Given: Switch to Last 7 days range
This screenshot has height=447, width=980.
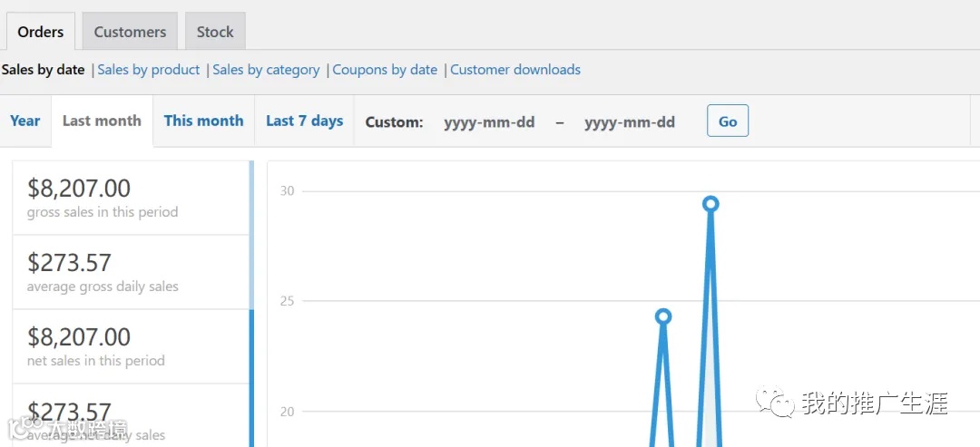Looking at the screenshot, I should 304,121.
